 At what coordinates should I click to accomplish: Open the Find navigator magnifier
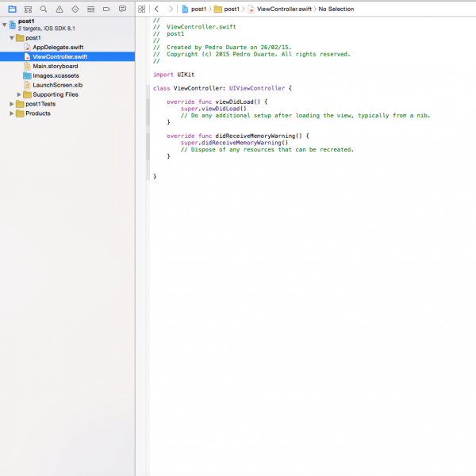[x=44, y=9]
